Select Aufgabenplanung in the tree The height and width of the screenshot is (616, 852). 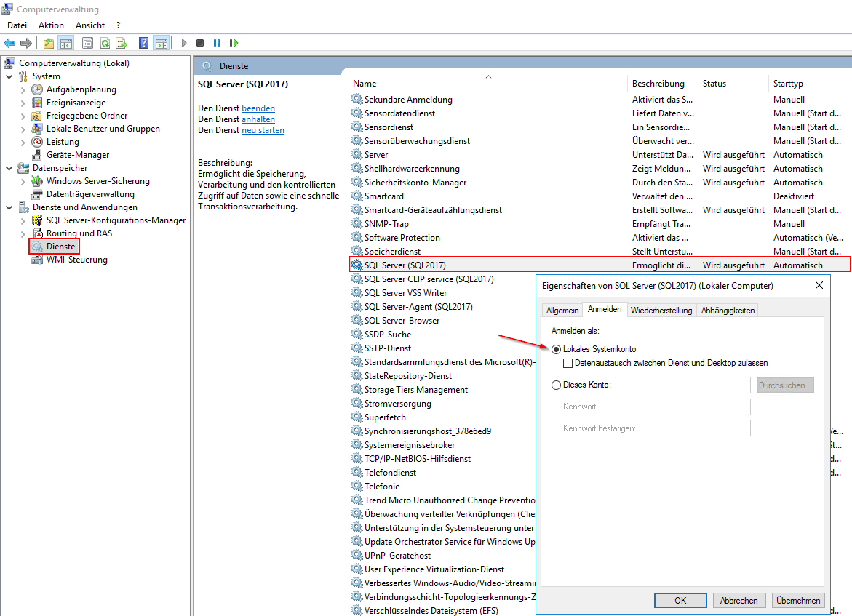(81, 89)
